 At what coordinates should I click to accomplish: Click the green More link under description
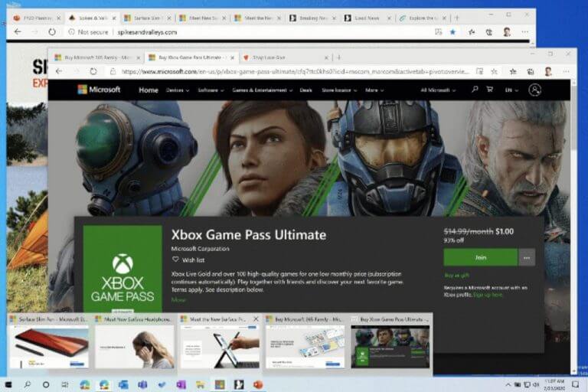coord(178,299)
